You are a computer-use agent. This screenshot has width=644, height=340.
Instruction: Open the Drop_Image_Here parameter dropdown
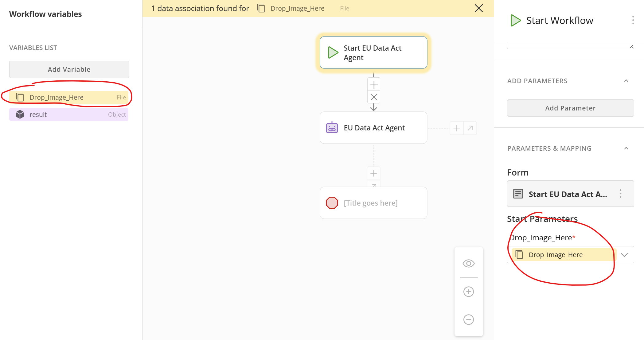tap(624, 255)
